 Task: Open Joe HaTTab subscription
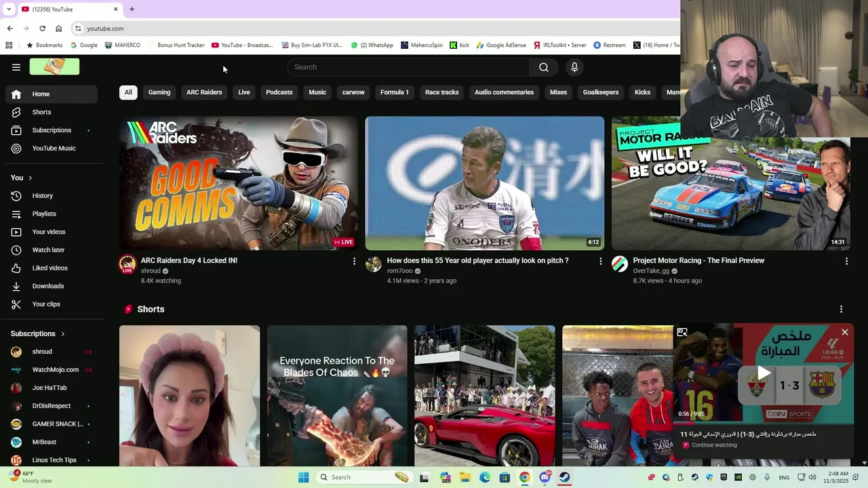[x=52, y=388]
